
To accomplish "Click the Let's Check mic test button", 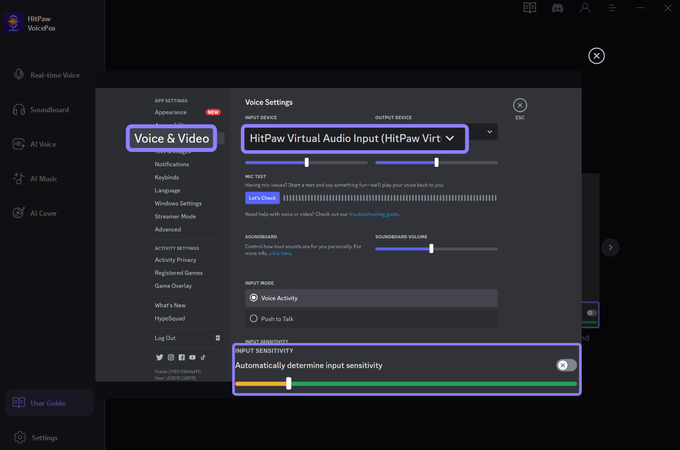I will click(262, 198).
